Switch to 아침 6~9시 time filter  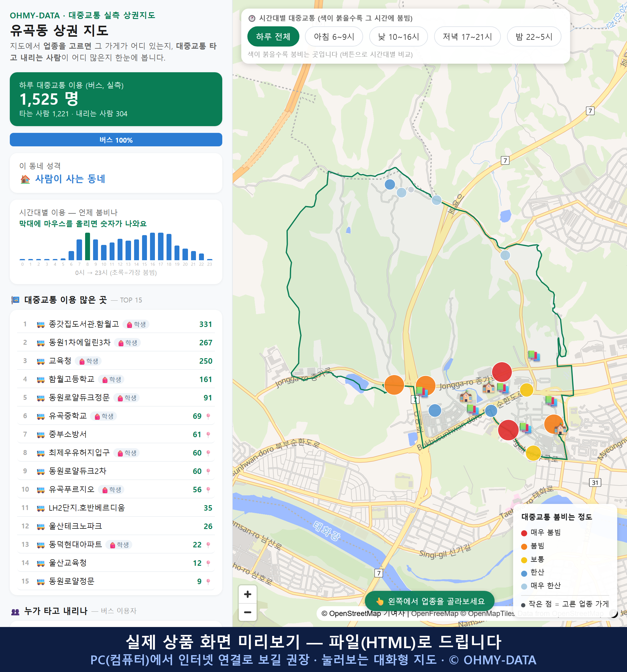click(x=334, y=36)
